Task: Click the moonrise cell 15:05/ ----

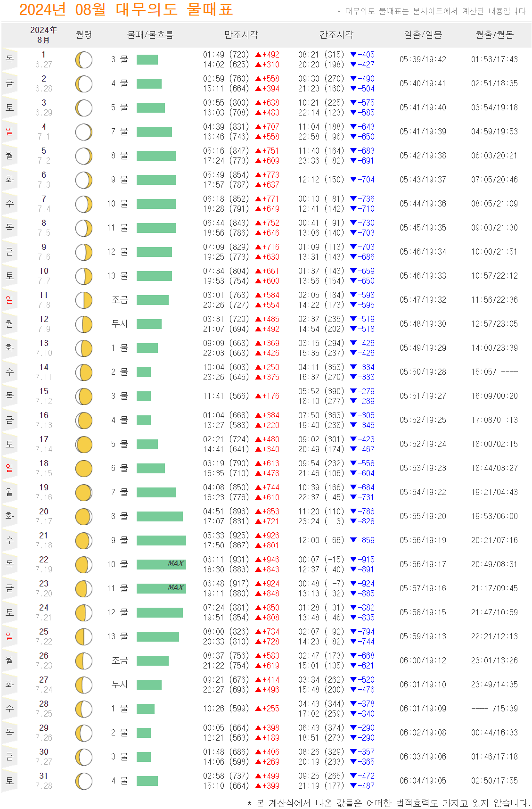Action: [494, 372]
